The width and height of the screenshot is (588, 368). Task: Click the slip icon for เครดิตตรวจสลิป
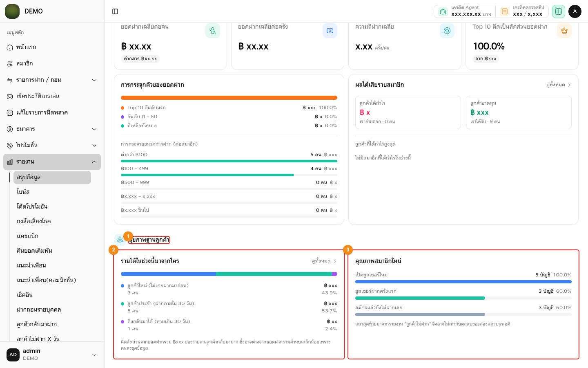pos(505,11)
